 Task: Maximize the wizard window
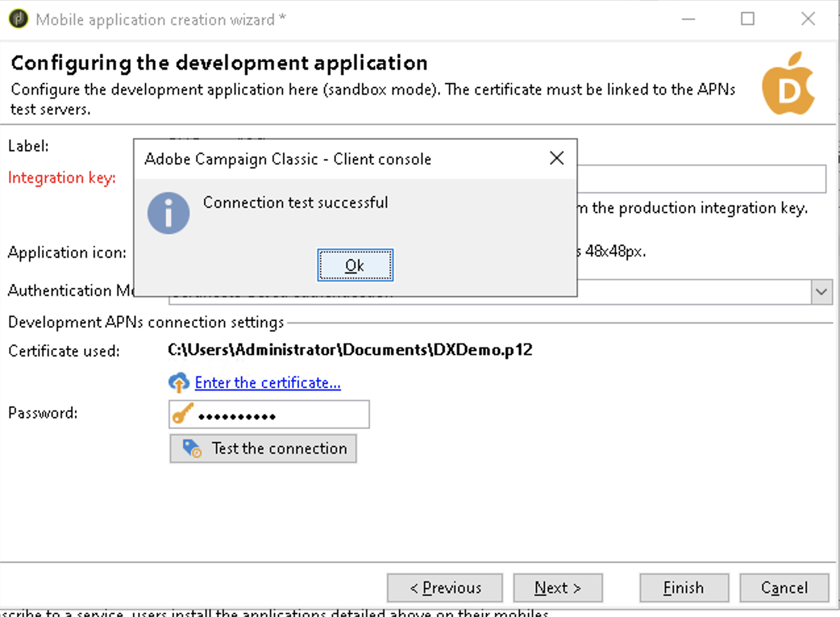[748, 18]
